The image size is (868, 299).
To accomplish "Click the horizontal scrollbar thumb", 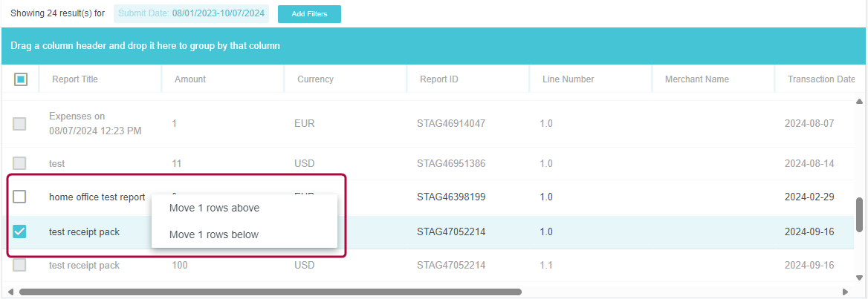I will coord(271,292).
